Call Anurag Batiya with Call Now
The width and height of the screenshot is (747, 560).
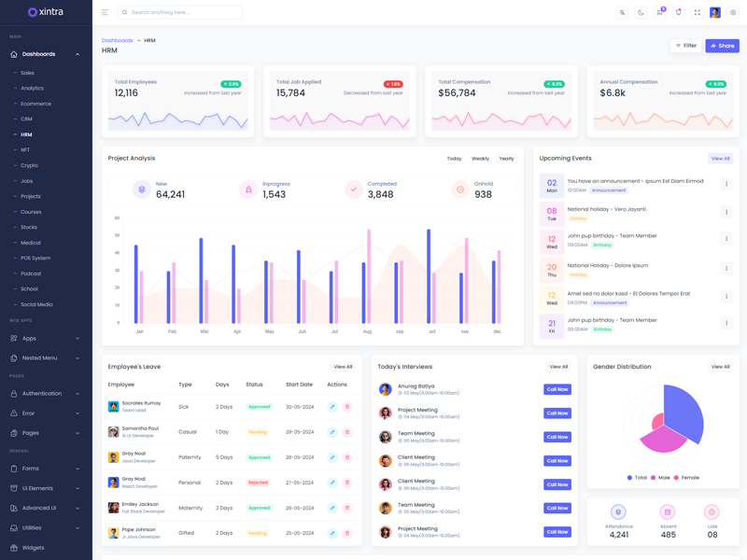point(557,389)
